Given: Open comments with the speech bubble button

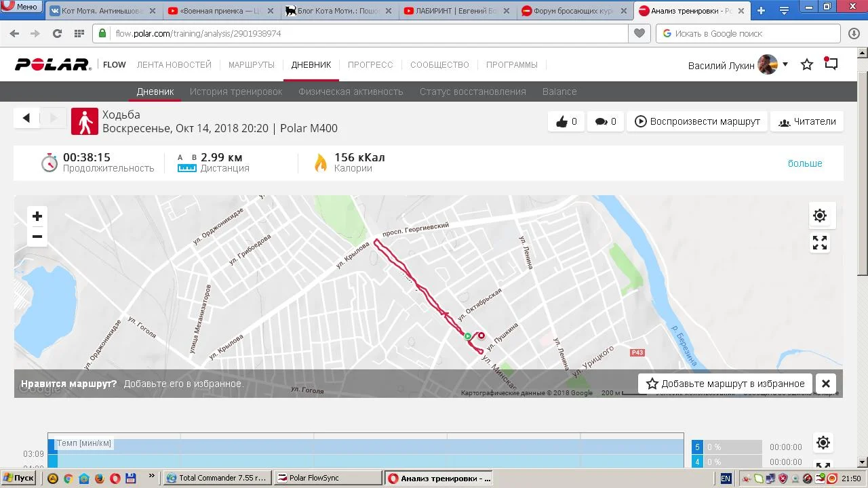Looking at the screenshot, I should pos(605,121).
